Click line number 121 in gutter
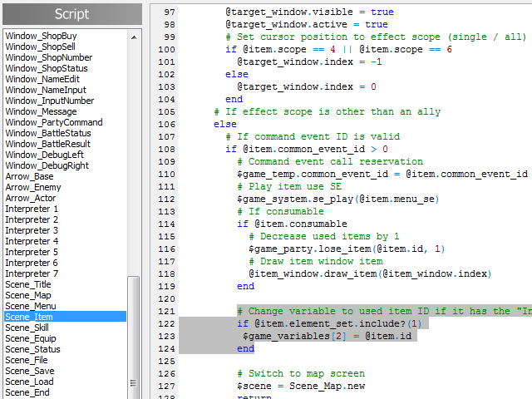This screenshot has height=399, width=532. click(166, 311)
